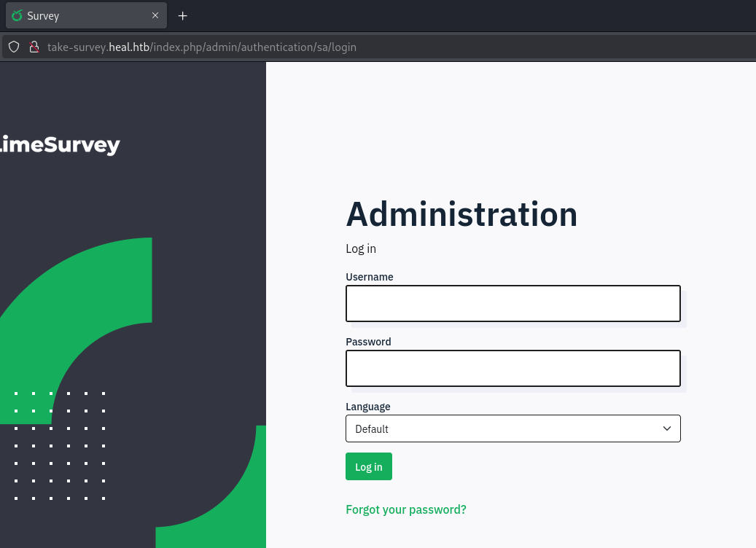Screen dimensions: 756x548
Task: Click the Administration heading
Action: coord(461,214)
